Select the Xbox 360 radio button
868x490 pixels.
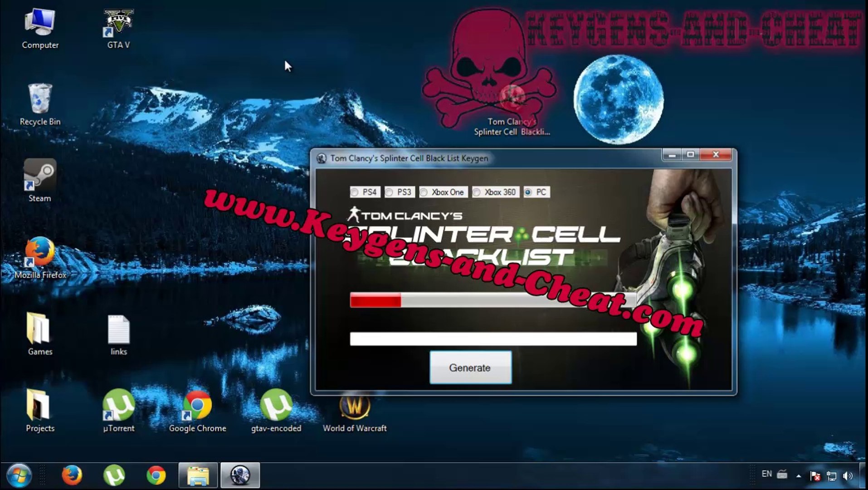pos(495,192)
